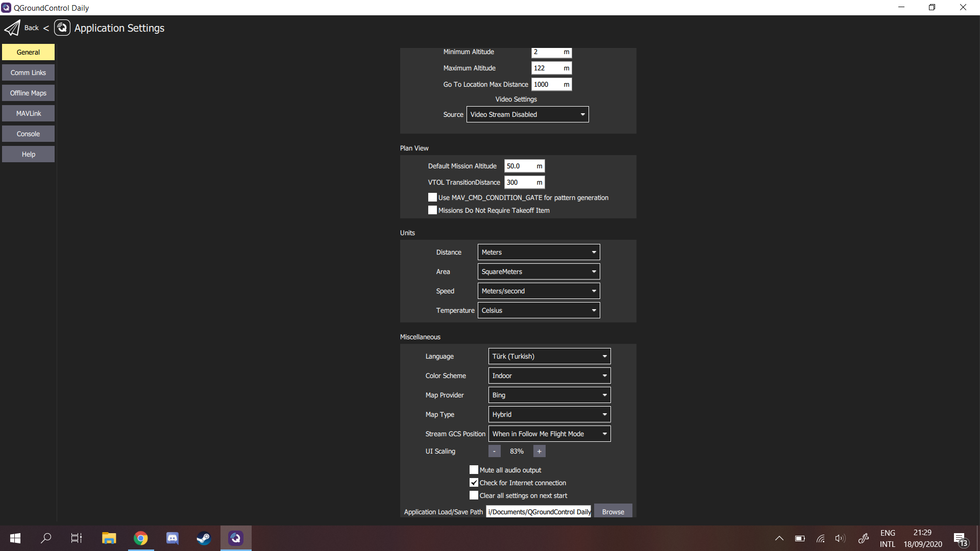The image size is (980, 551).
Task: Enable Missions Do Not Require Takeoff Item
Action: point(432,210)
